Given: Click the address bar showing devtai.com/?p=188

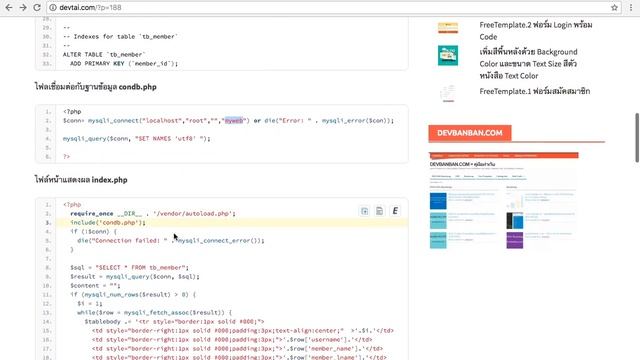Looking at the screenshot, I should coord(334,7).
